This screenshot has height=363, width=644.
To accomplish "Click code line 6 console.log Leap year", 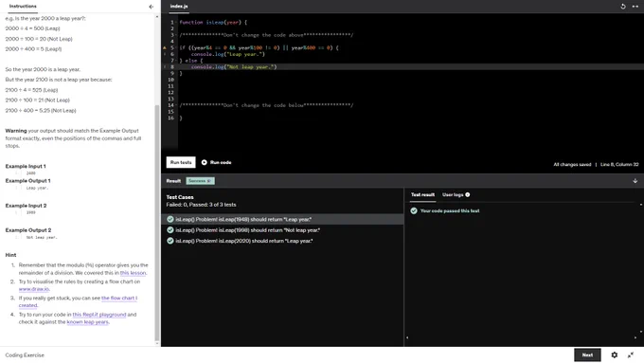I will pos(228,54).
